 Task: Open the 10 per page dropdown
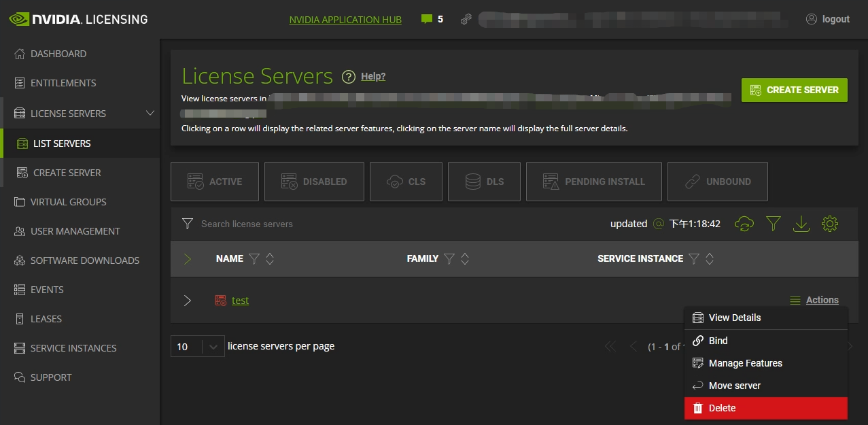click(197, 347)
